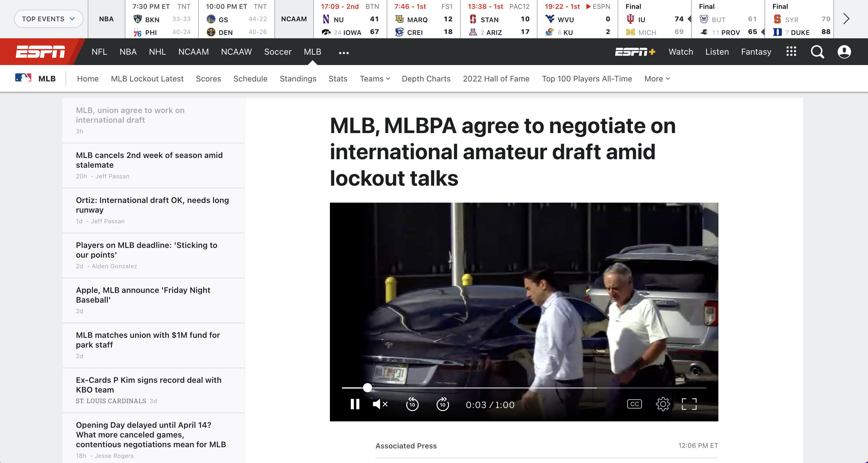Click the Iowa Hawkeyes logo
Screen dimensions: 868x463
point(326,32)
